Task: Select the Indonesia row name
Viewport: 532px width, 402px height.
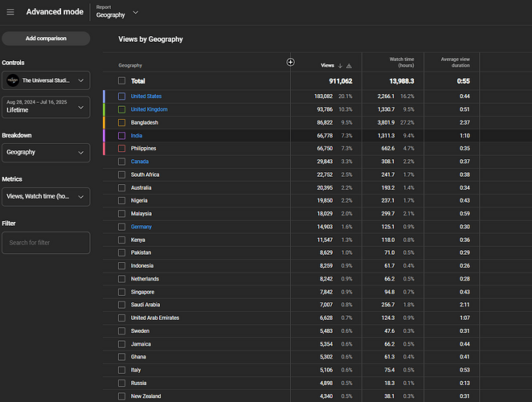Action: [x=142, y=266]
